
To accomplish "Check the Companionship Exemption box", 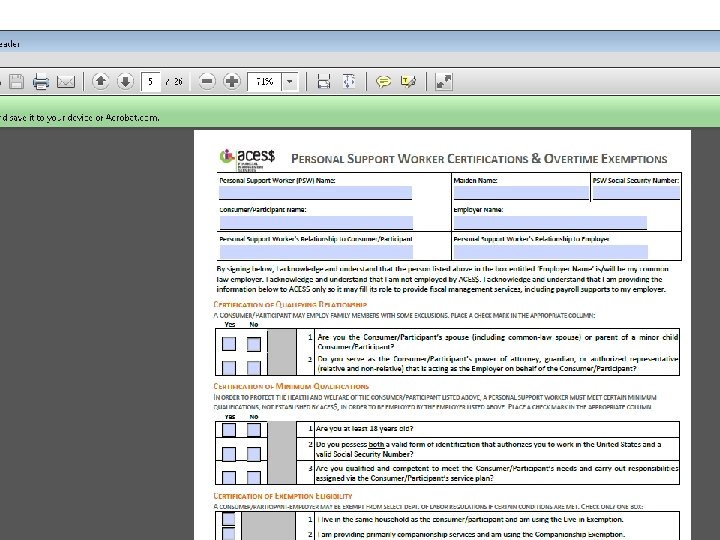I will coord(229,534).
